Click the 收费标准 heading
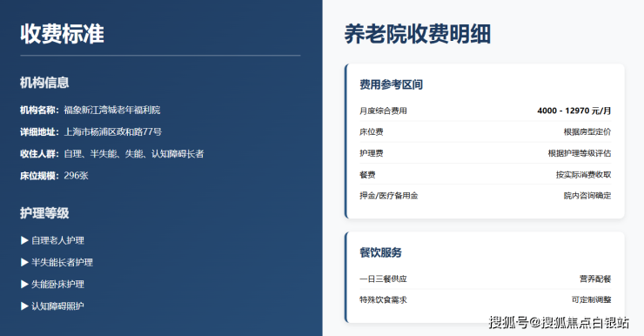Viewport: 644px width, 336px height. [x=62, y=34]
